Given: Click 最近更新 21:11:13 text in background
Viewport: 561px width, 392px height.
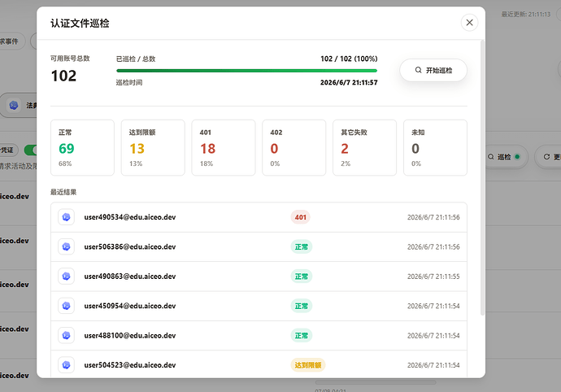Looking at the screenshot, I should coord(525,15).
